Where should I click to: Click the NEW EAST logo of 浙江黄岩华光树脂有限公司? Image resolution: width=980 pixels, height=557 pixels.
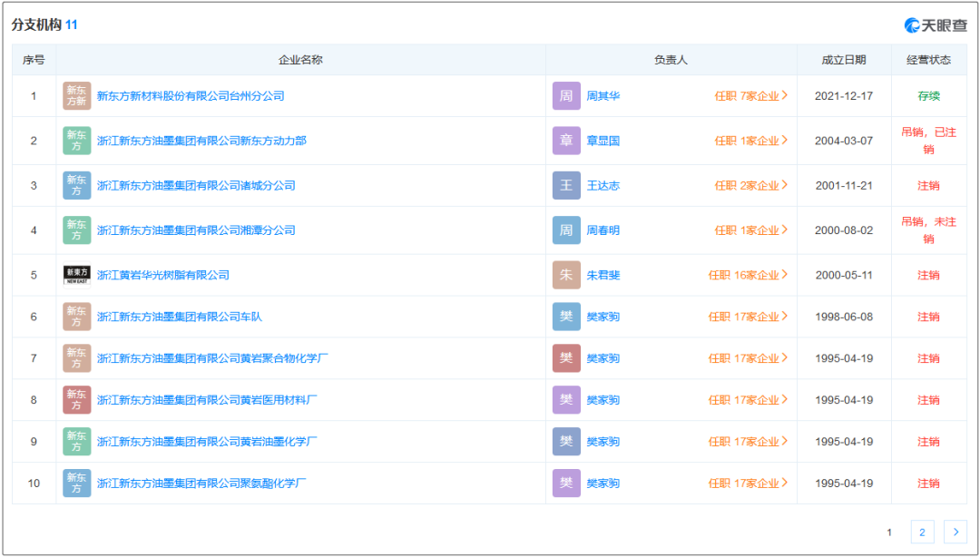[x=77, y=275]
